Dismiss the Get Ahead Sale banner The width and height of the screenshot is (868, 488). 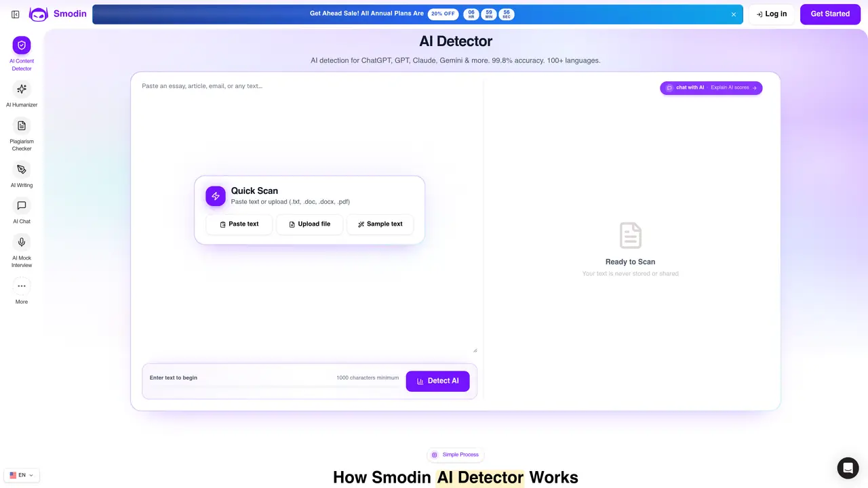click(733, 14)
